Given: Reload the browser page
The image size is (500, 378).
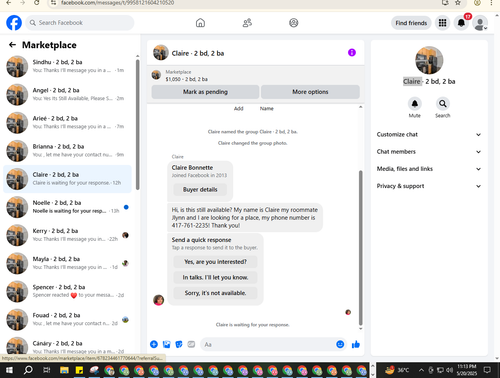Looking at the screenshot, I should pos(37,3).
